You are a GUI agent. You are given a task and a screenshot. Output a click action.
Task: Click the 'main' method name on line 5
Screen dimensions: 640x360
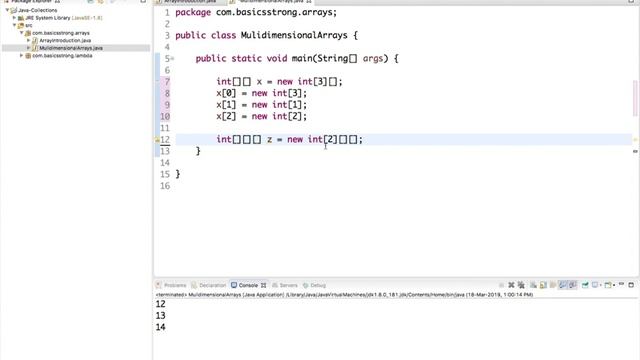coord(302,58)
